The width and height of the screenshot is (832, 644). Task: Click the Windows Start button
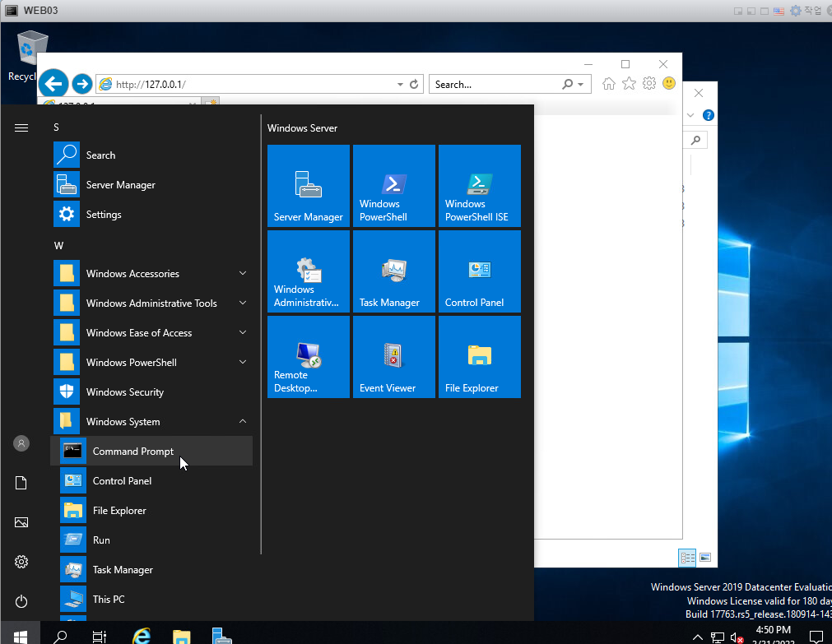[21, 634]
